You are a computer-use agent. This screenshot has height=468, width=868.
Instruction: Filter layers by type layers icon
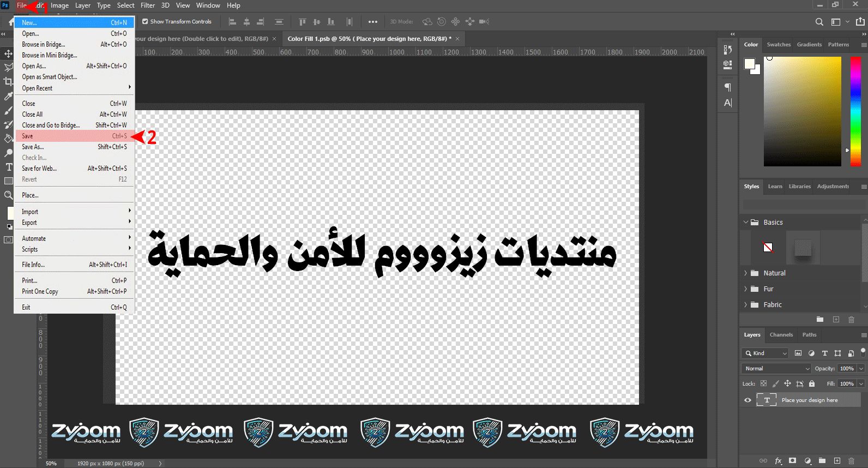tap(824, 353)
